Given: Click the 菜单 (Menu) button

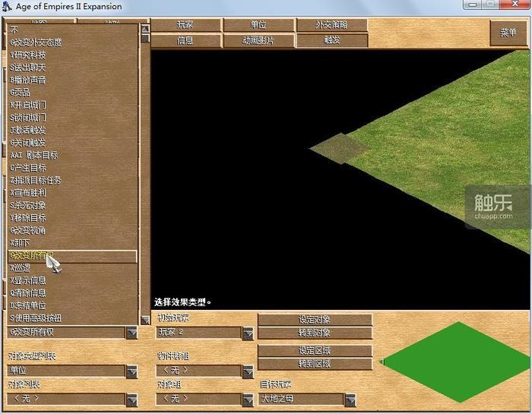Looking at the screenshot, I should coord(508,33).
